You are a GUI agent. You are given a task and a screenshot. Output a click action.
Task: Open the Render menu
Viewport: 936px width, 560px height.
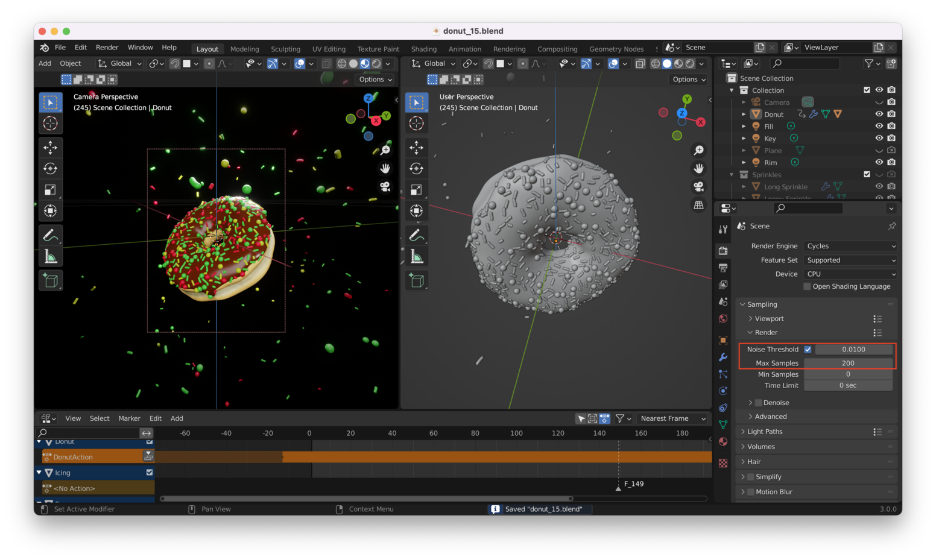[107, 48]
